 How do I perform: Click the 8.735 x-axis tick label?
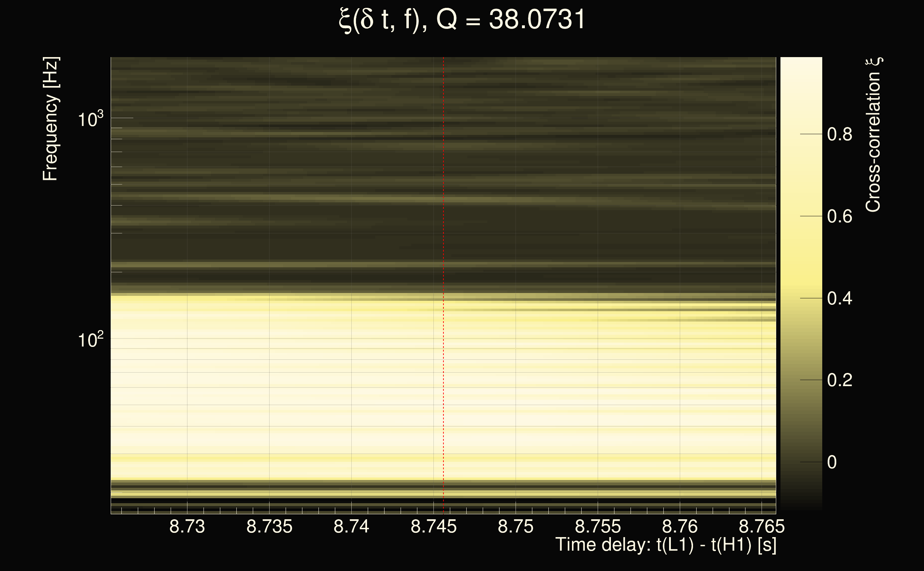click(269, 526)
